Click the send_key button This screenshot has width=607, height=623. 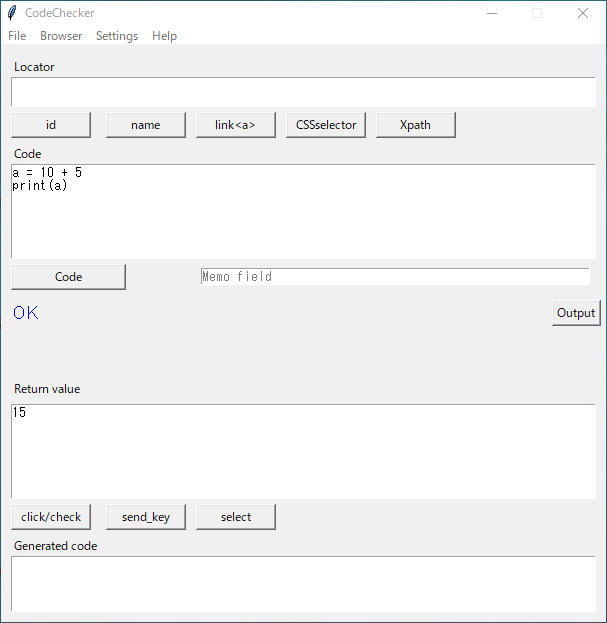146,517
